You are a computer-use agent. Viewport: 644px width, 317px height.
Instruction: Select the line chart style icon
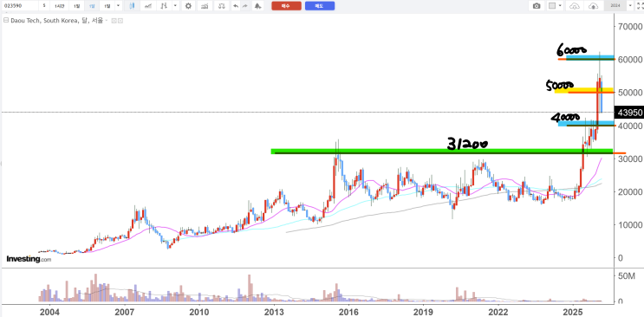click(148, 6)
